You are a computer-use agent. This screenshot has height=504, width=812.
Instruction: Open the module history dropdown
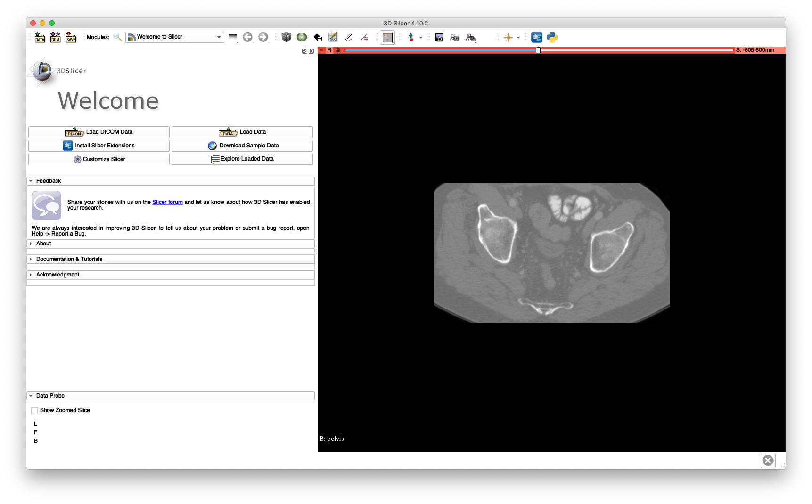click(x=233, y=38)
